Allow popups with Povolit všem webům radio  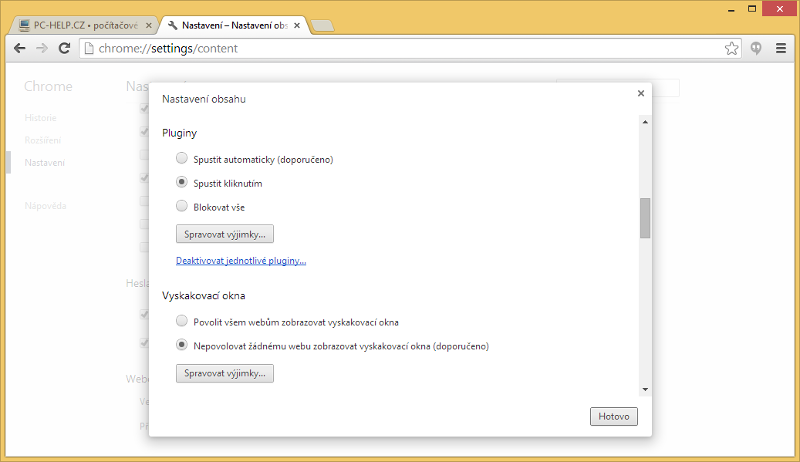pyautogui.click(x=181, y=321)
